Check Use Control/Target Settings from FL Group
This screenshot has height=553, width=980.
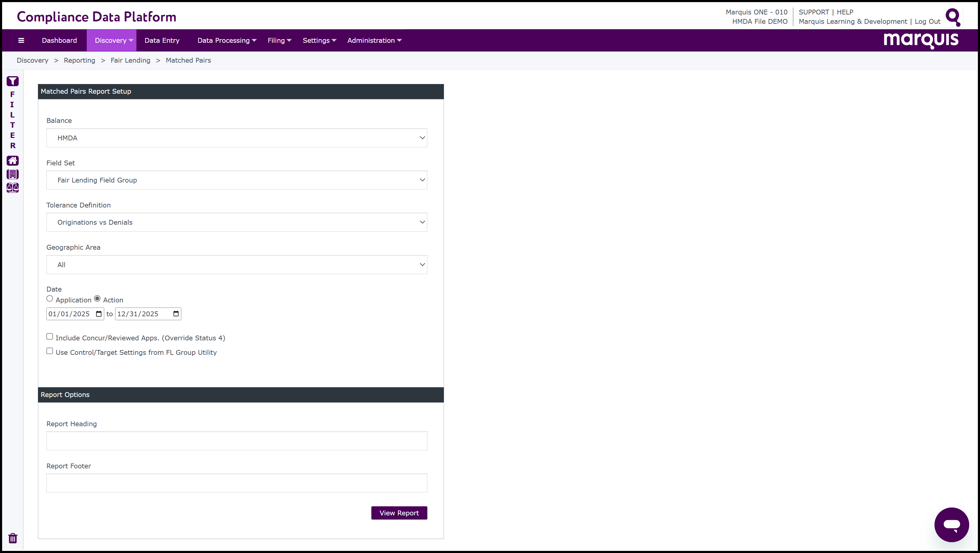coord(50,351)
